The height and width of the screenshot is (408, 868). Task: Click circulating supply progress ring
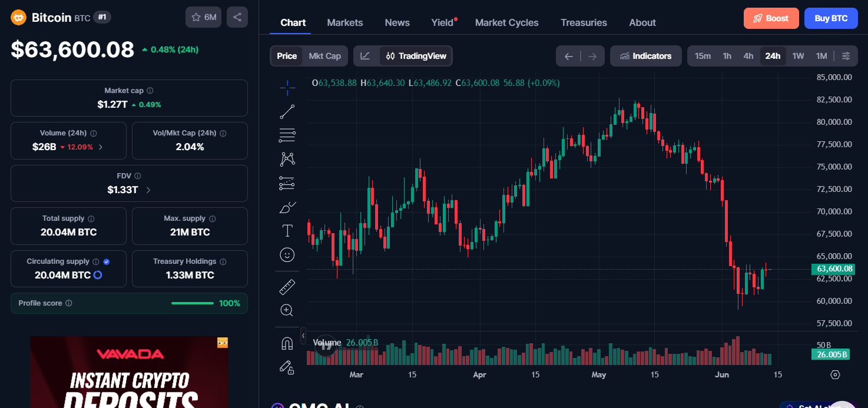tap(98, 275)
